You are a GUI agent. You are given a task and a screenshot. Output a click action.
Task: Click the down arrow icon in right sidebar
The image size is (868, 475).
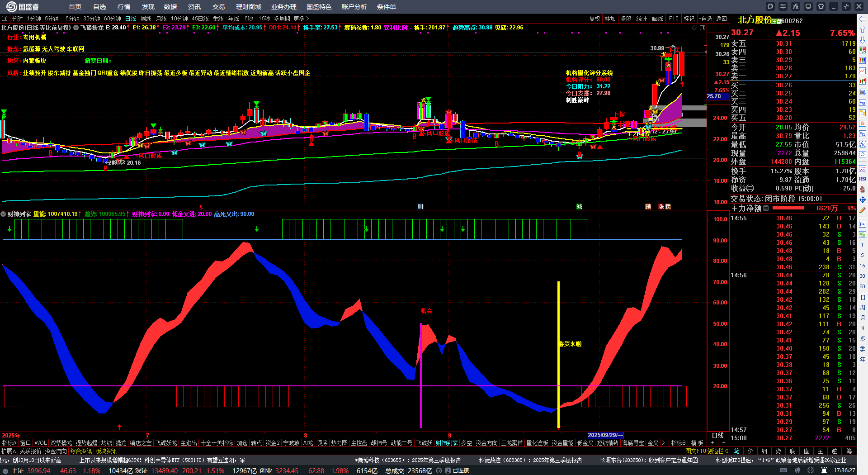863,39
